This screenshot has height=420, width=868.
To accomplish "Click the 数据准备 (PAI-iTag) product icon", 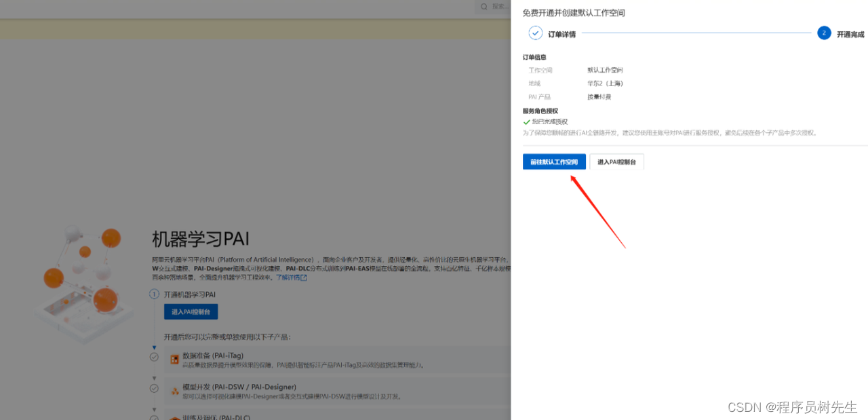I will pos(174,360).
